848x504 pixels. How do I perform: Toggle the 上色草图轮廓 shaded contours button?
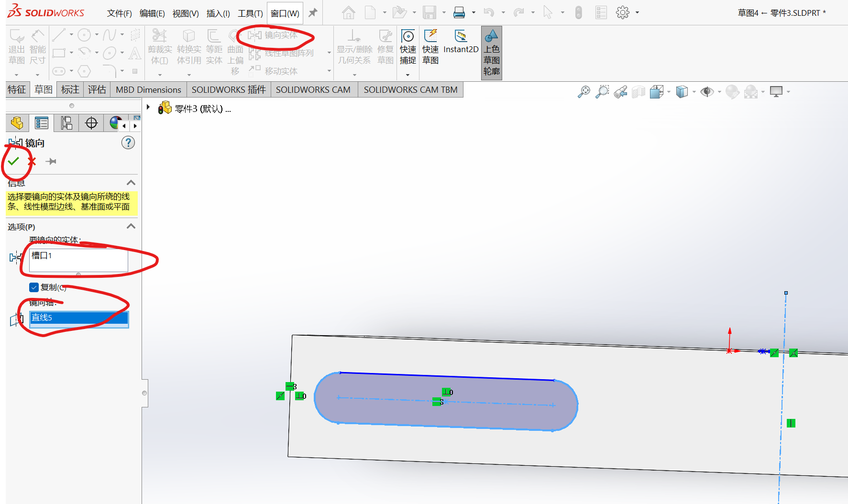[491, 53]
